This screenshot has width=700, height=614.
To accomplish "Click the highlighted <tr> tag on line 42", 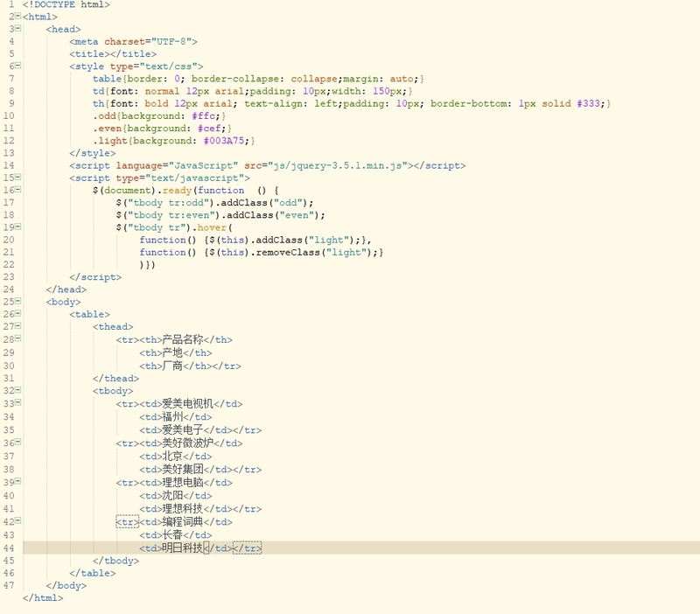I will point(127,522).
